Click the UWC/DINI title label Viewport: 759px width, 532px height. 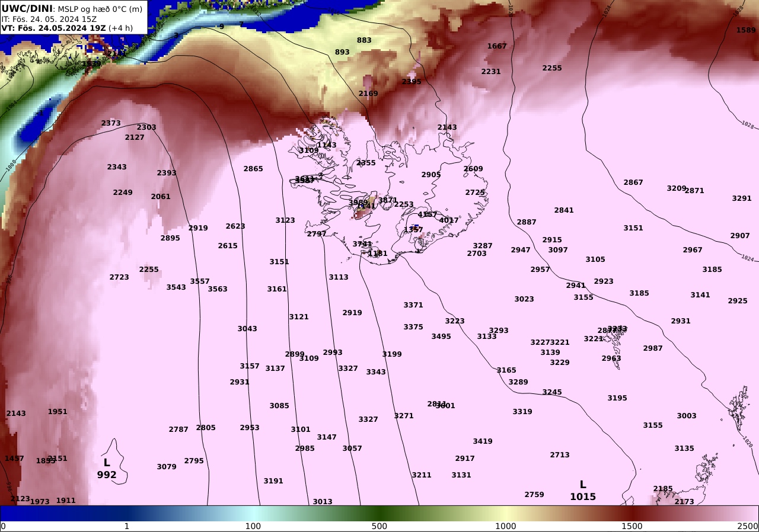click(27, 8)
